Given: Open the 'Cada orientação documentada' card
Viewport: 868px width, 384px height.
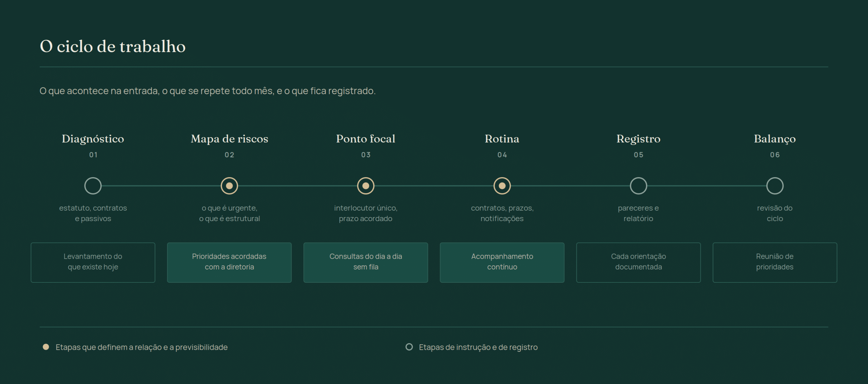Looking at the screenshot, I should click(x=638, y=262).
